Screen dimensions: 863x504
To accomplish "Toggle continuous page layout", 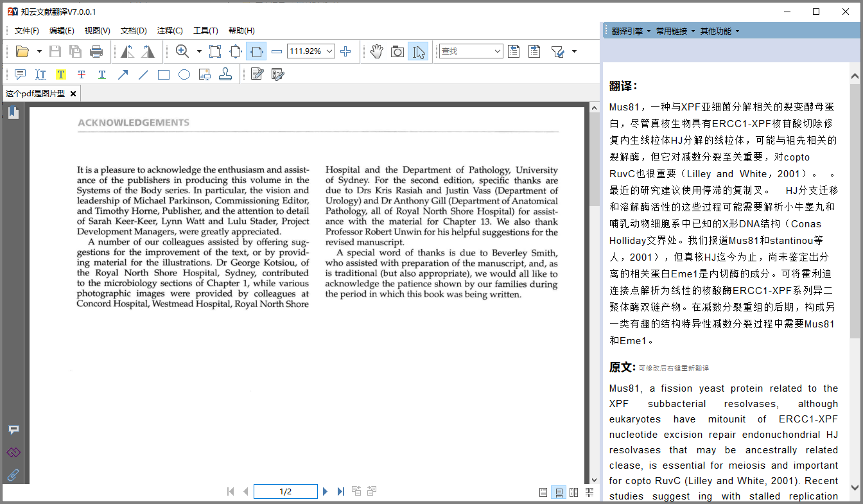I will click(559, 492).
